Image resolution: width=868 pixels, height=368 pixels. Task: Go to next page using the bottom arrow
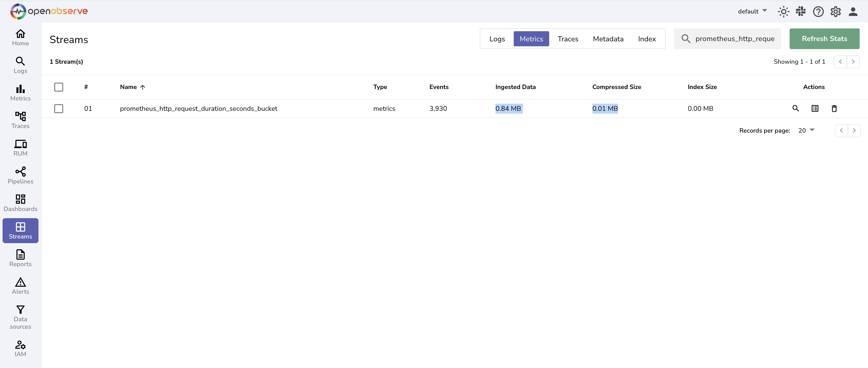pos(854,130)
